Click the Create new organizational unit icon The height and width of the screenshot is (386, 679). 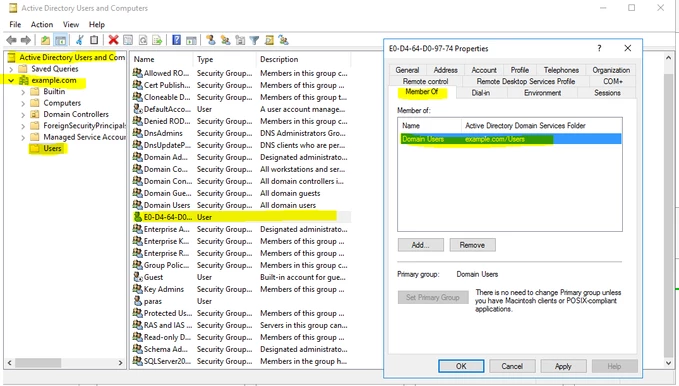(240, 40)
